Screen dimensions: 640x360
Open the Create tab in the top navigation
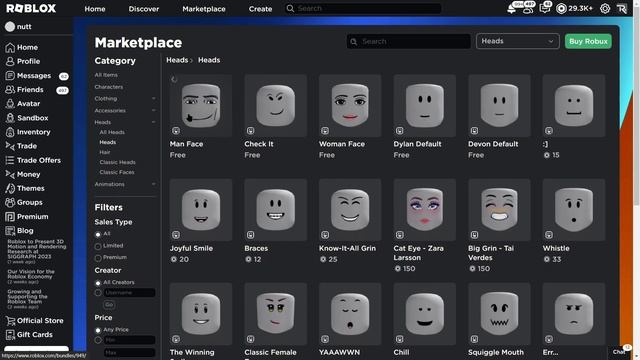tap(260, 9)
